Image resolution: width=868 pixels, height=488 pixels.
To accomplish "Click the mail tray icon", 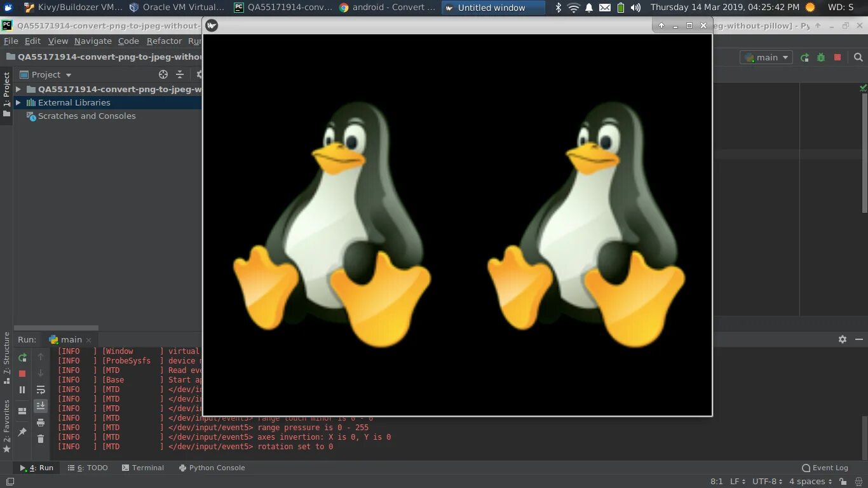I will (x=605, y=8).
